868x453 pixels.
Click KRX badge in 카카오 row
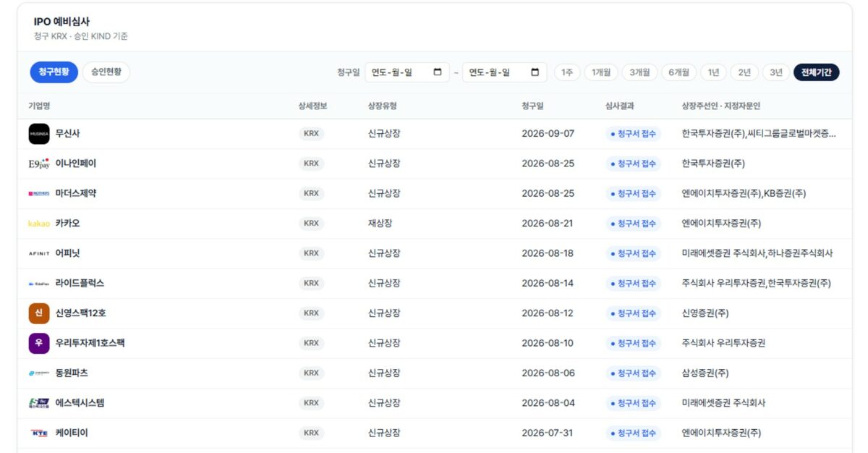(311, 224)
